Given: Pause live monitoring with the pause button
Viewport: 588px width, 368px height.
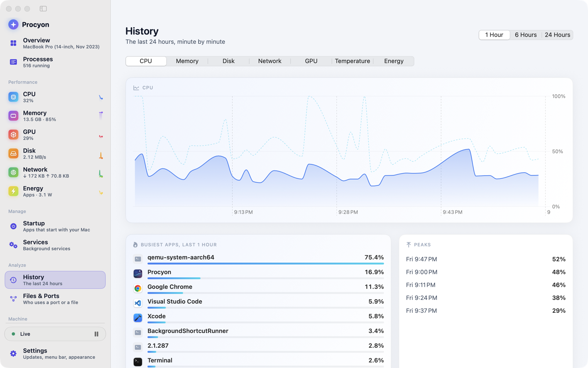Looking at the screenshot, I should point(96,334).
